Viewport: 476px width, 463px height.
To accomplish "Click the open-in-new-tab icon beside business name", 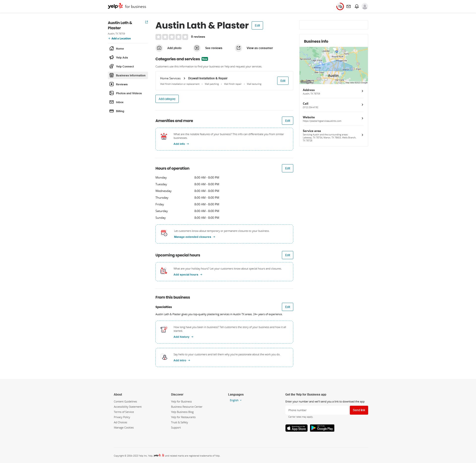I will pyautogui.click(x=147, y=22).
